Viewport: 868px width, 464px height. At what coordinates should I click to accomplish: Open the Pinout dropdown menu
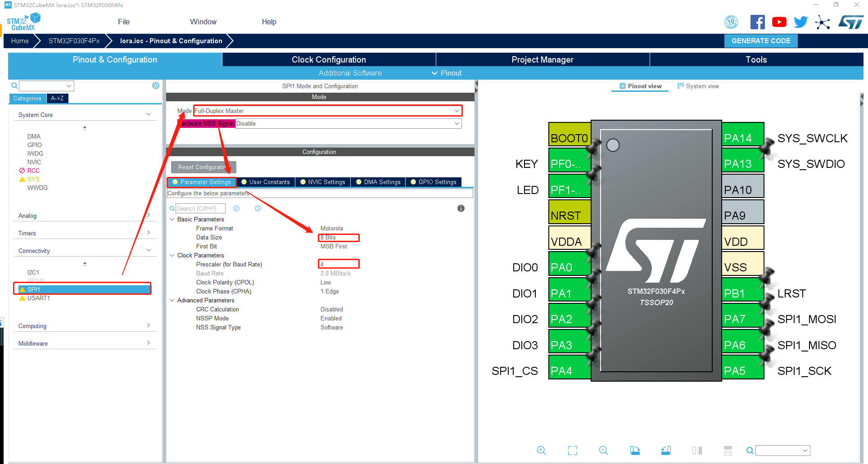(x=447, y=73)
